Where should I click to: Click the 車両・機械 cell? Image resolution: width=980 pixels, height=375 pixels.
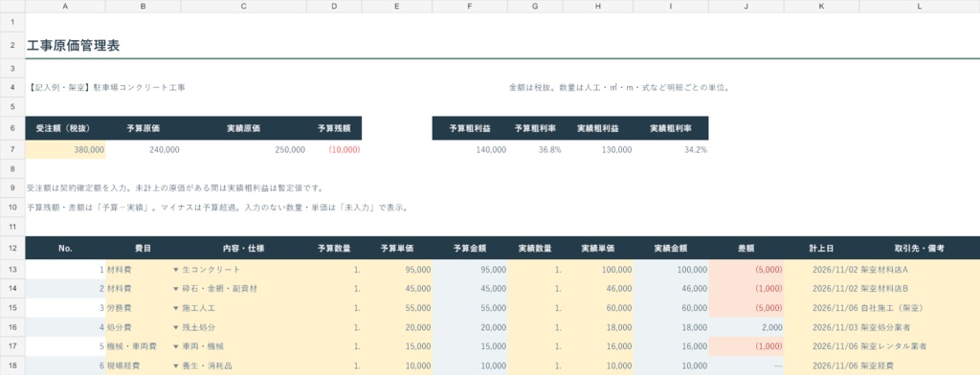244,346
